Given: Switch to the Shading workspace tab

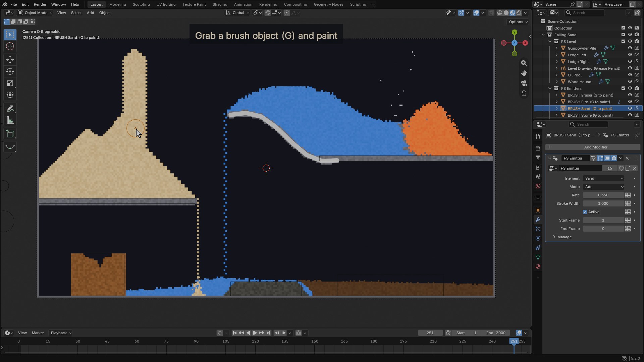Looking at the screenshot, I should [220, 4].
